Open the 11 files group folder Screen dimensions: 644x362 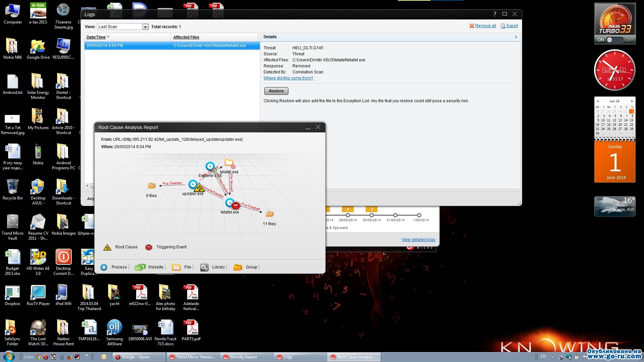(270, 214)
